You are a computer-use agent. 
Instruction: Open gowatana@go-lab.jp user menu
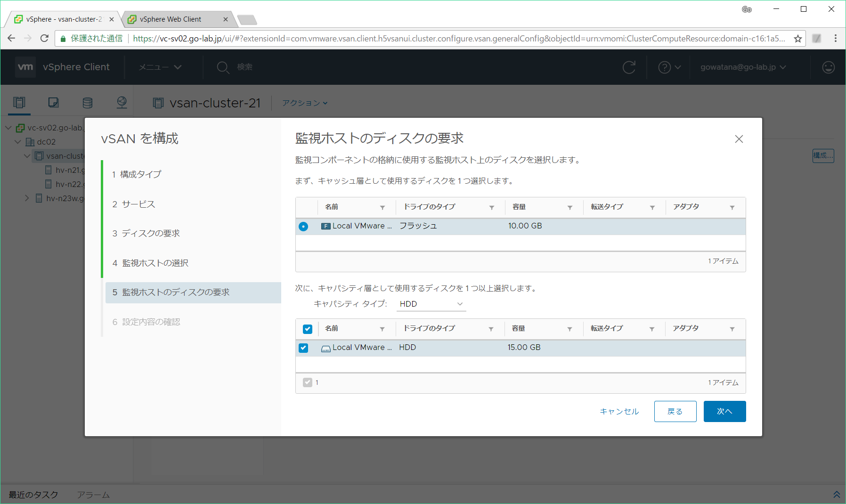tap(743, 67)
